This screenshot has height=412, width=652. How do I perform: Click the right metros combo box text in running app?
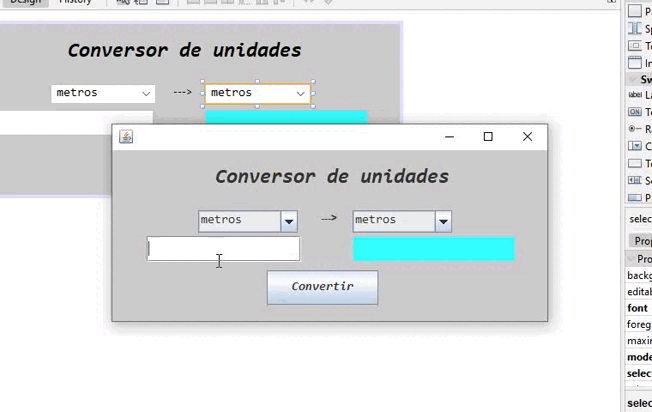375,220
